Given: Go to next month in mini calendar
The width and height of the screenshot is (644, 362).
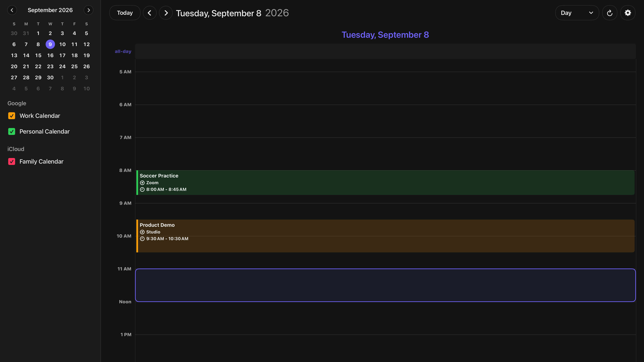Looking at the screenshot, I should pyautogui.click(x=89, y=10).
